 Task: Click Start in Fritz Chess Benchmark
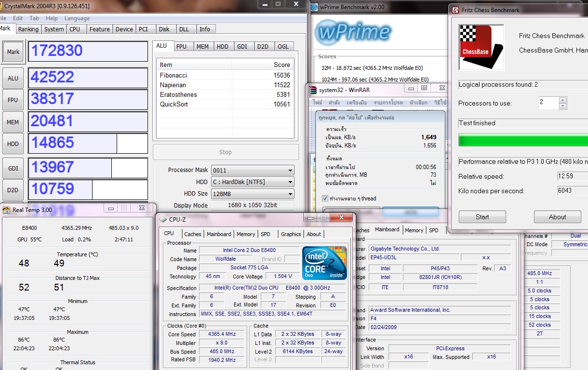coord(482,217)
